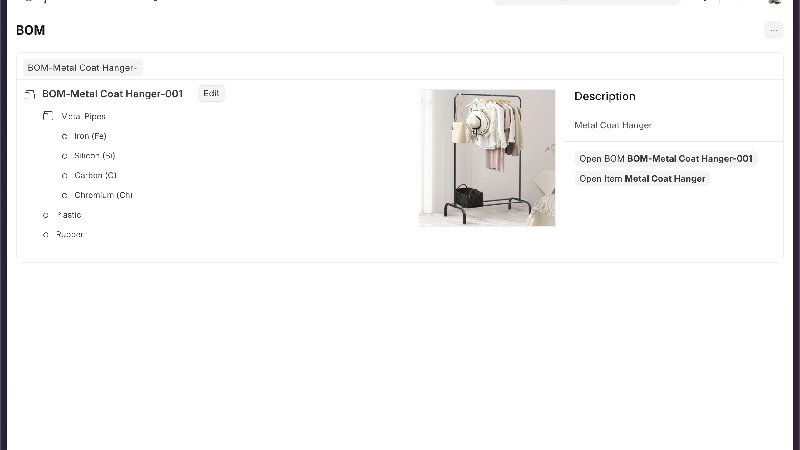Click the circle icon beside Chromium
The height and width of the screenshot is (450, 800).
(64, 195)
